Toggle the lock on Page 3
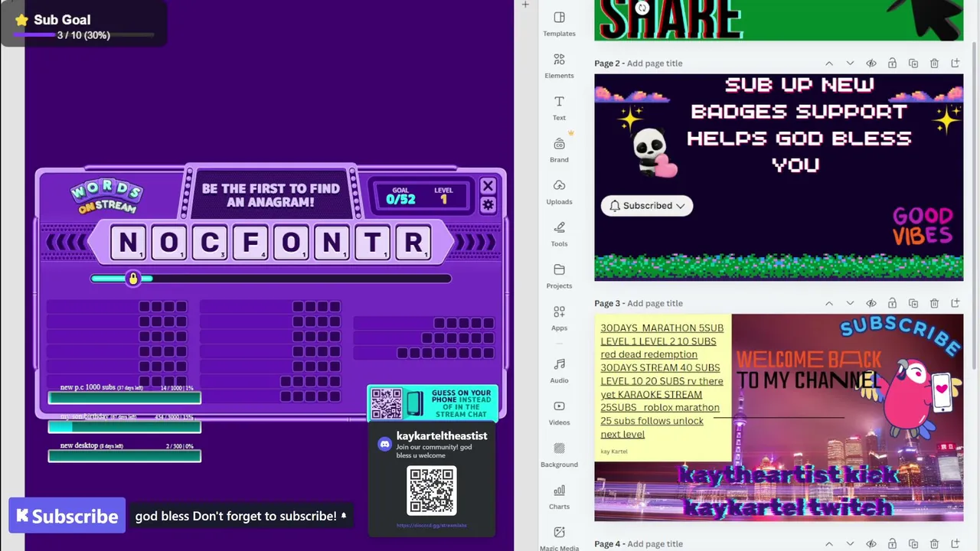Viewport: 980px width, 551px height. (x=892, y=304)
